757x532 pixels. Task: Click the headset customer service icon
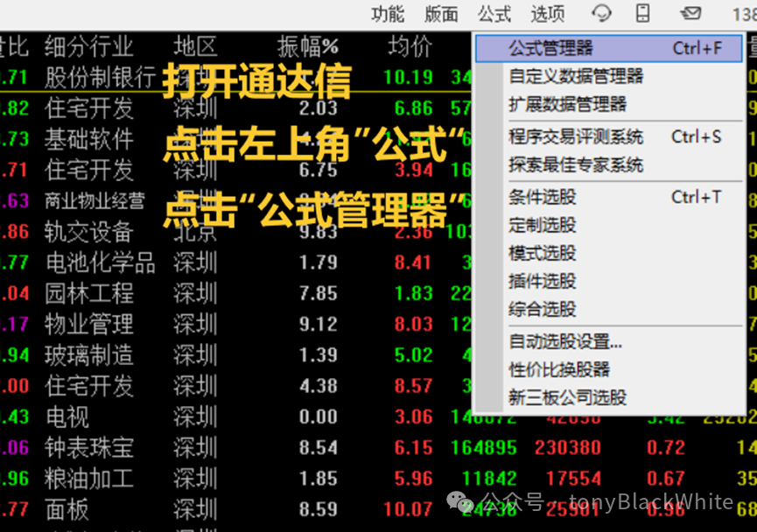[601, 13]
